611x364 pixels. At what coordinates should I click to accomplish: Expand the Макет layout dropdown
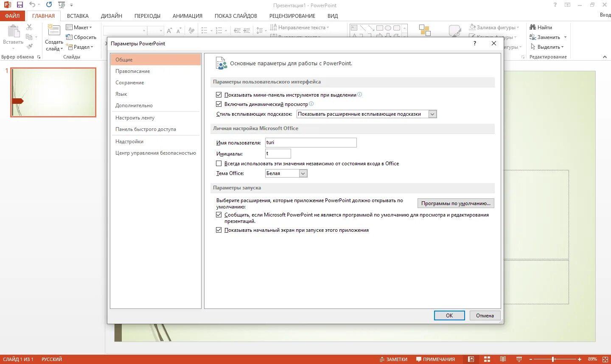[x=90, y=28]
